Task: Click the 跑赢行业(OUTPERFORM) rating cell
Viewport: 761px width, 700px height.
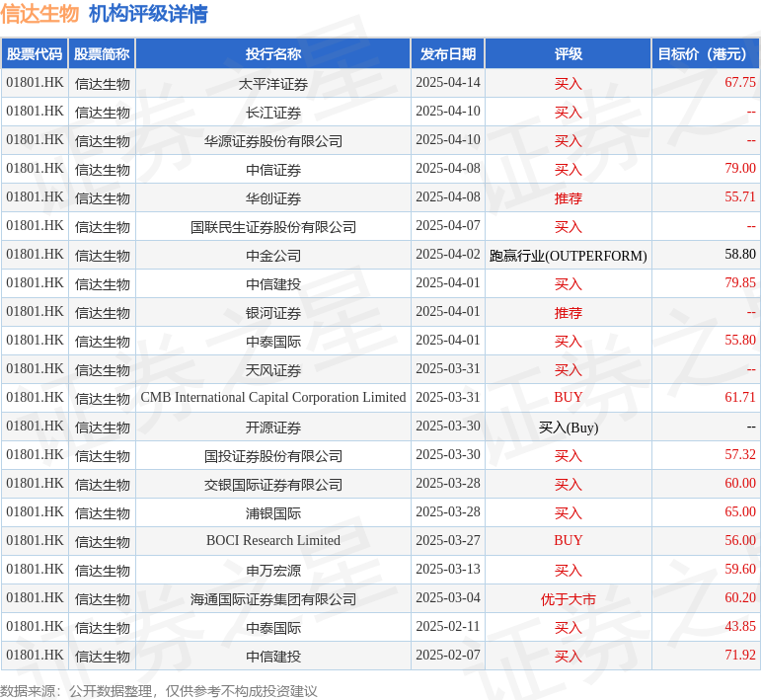Action: pos(568,256)
